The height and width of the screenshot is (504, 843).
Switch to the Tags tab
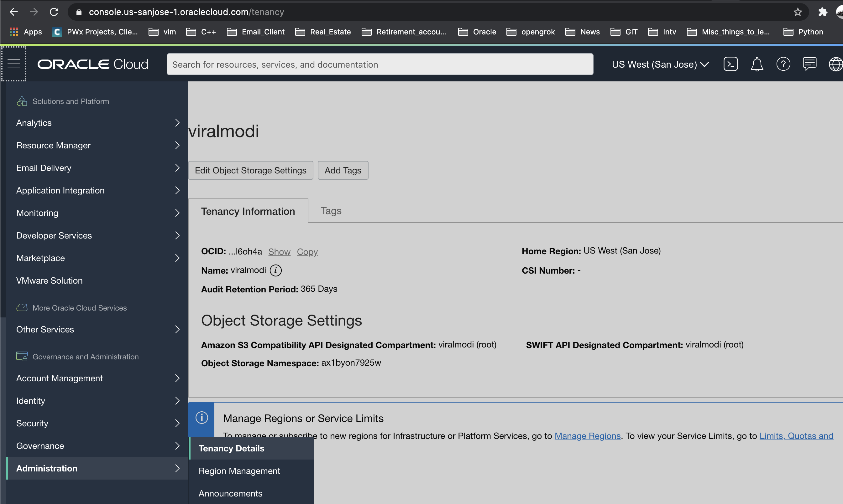tap(331, 211)
